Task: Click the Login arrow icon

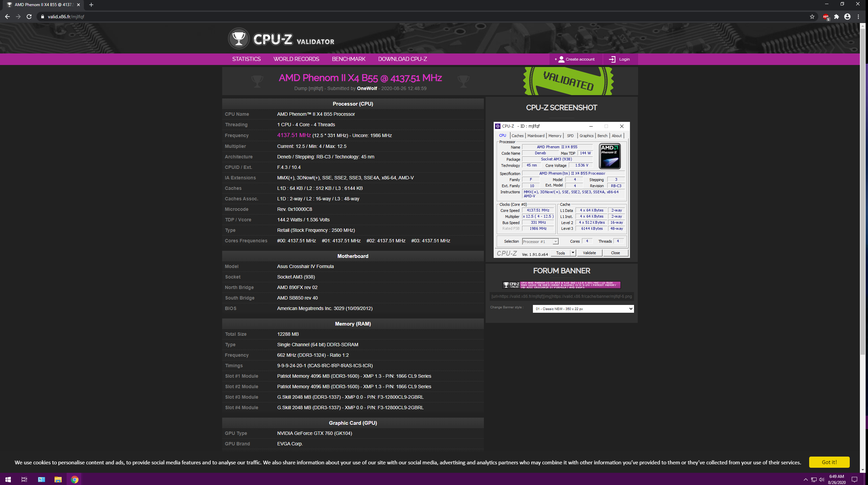Action: tap(612, 59)
